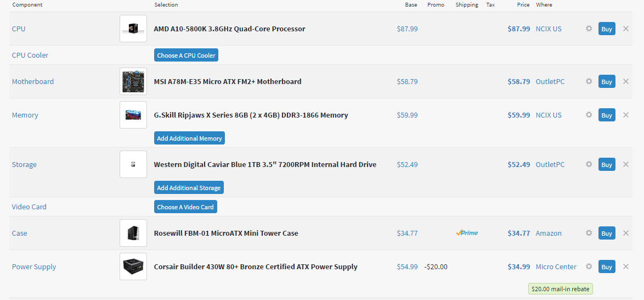Open settings gear for the Case row

pyautogui.click(x=589, y=233)
